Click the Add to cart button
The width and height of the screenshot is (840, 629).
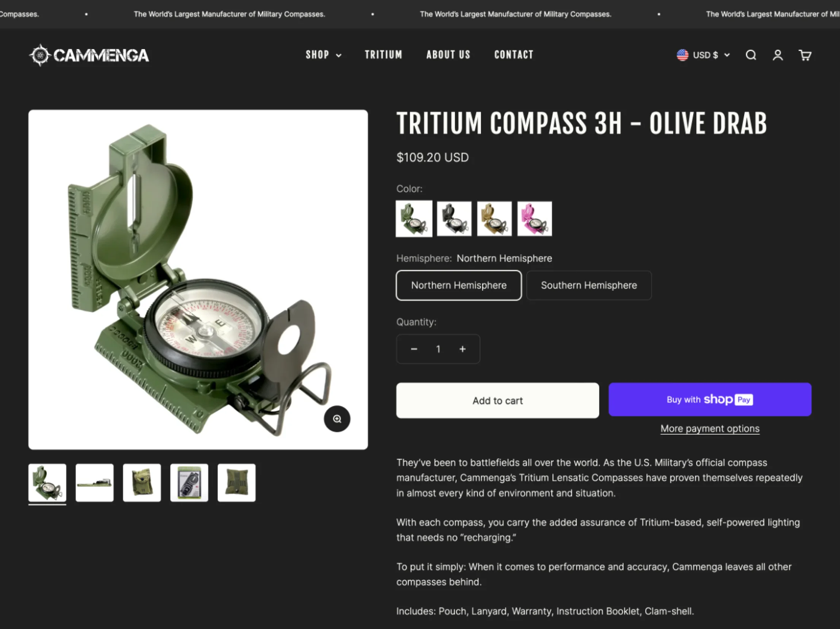tap(497, 400)
